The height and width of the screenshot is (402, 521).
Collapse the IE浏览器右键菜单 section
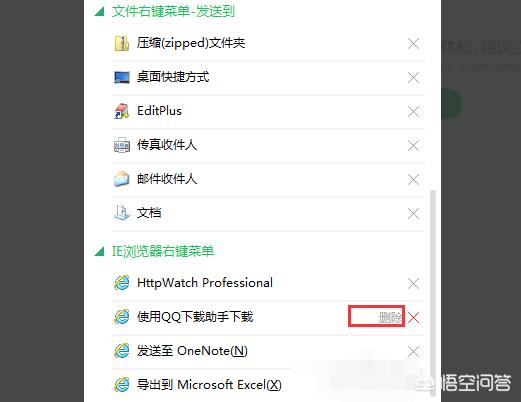[99, 251]
